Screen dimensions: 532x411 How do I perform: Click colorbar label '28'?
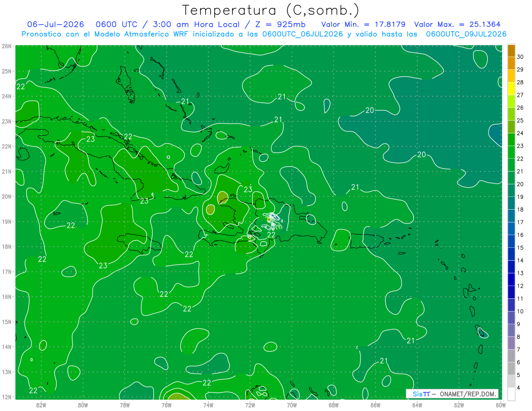(520, 82)
